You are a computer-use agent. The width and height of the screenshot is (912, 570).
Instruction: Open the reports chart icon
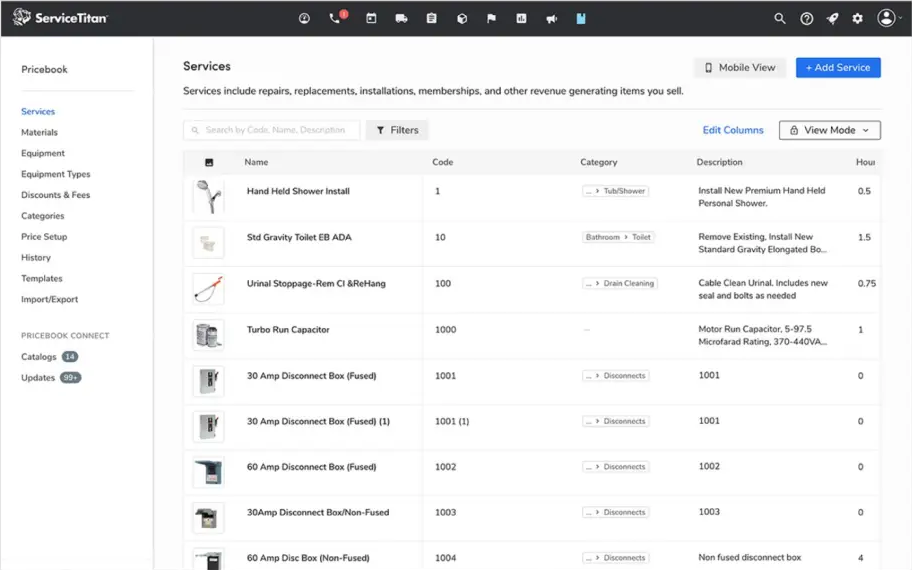tap(521, 19)
